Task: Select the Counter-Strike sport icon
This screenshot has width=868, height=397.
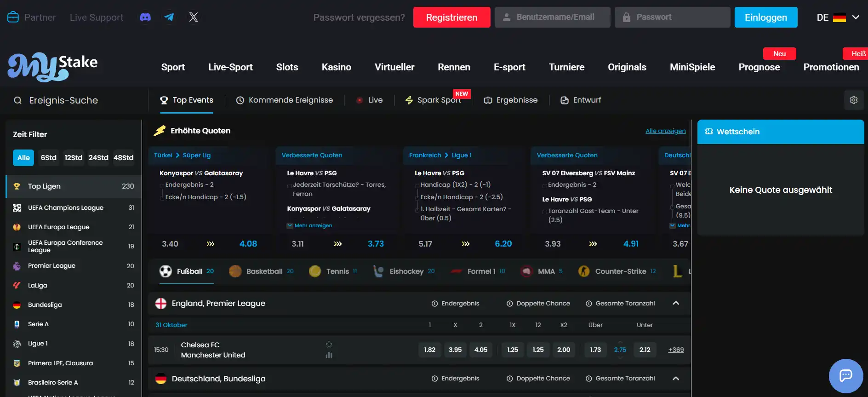Action: (x=584, y=271)
